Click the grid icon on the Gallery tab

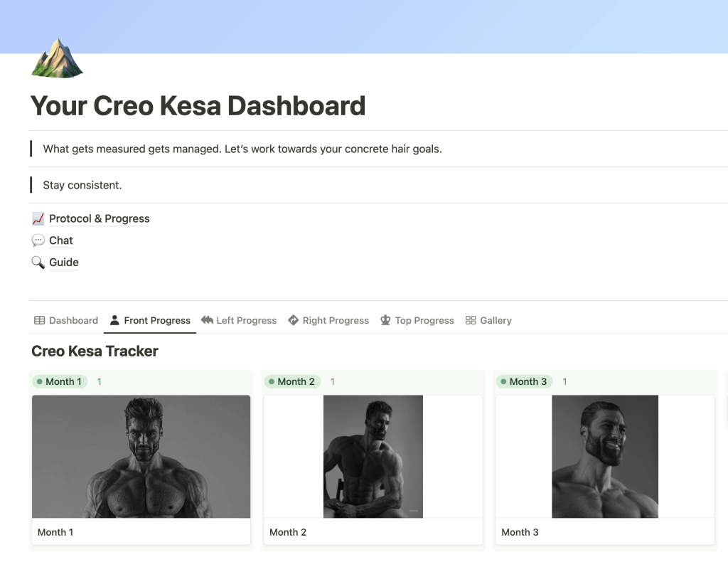click(x=471, y=320)
